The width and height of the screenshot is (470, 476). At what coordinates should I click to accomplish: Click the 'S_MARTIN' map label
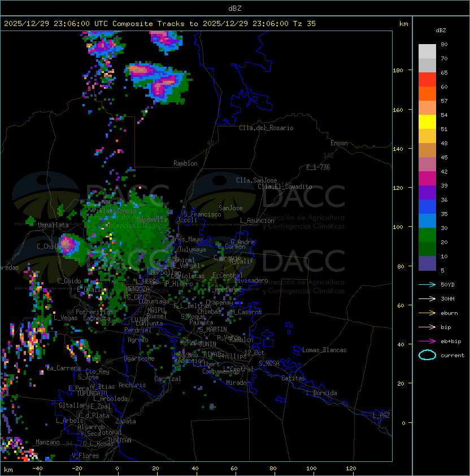[213, 329]
